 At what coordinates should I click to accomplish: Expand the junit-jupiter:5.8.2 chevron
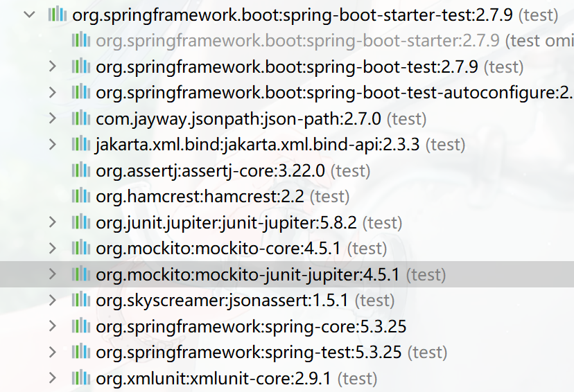(53, 222)
